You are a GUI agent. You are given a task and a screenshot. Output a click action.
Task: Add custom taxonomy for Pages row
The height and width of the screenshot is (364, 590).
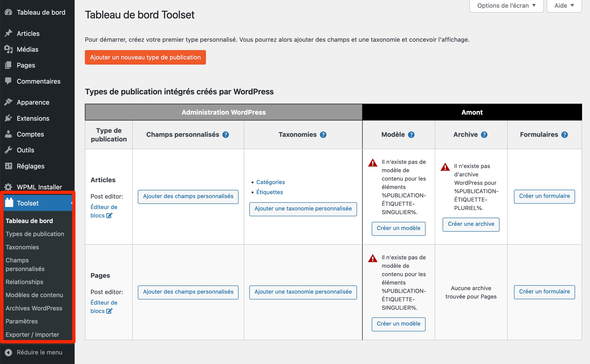click(x=303, y=292)
